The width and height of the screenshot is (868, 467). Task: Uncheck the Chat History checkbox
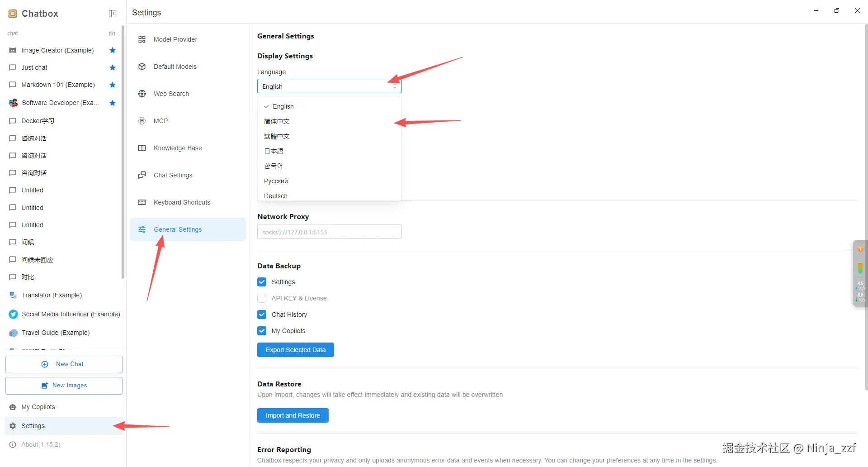coord(262,315)
